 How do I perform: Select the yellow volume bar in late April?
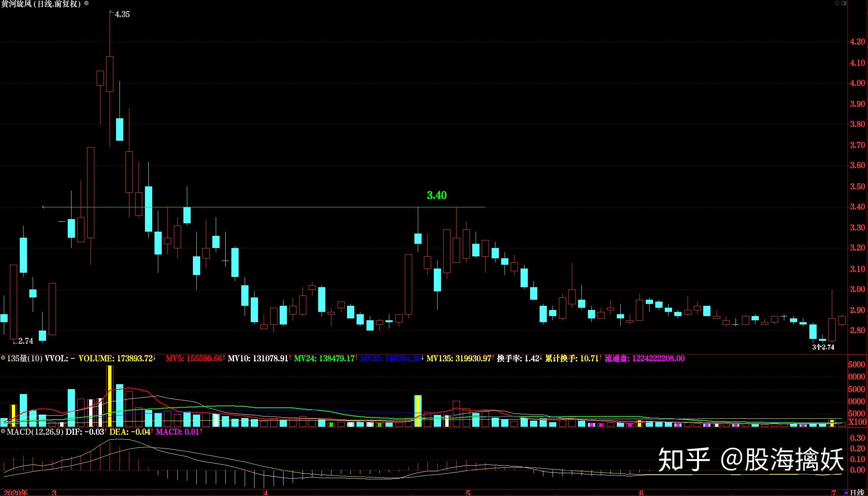tap(418, 411)
